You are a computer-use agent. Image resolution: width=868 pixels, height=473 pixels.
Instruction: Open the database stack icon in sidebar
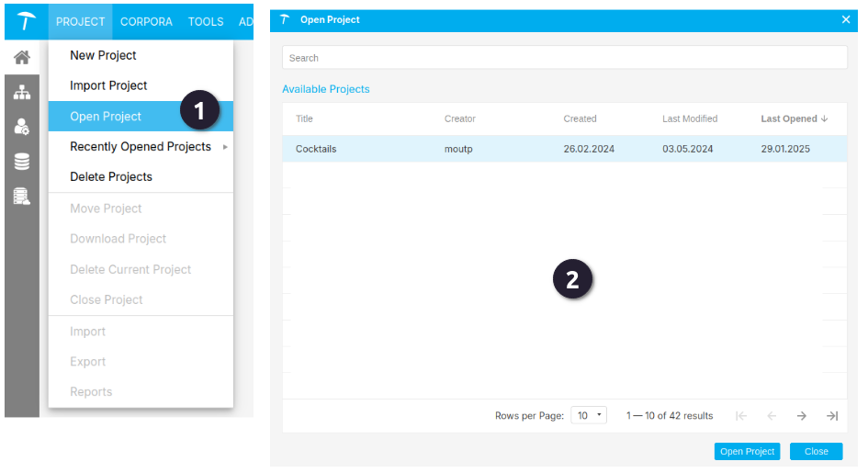(x=22, y=162)
